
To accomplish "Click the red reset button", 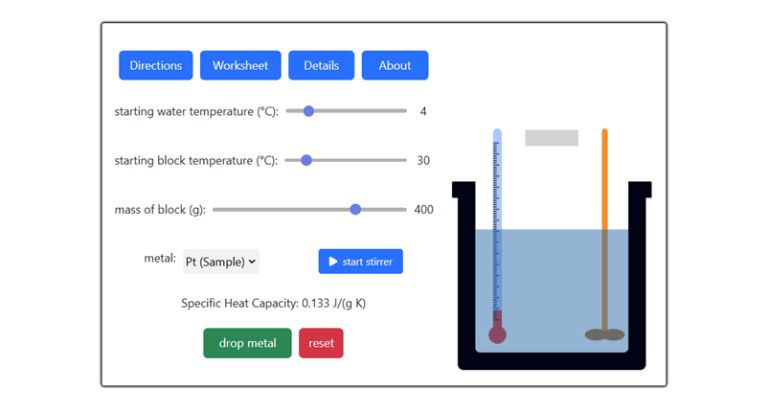I will 321,343.
